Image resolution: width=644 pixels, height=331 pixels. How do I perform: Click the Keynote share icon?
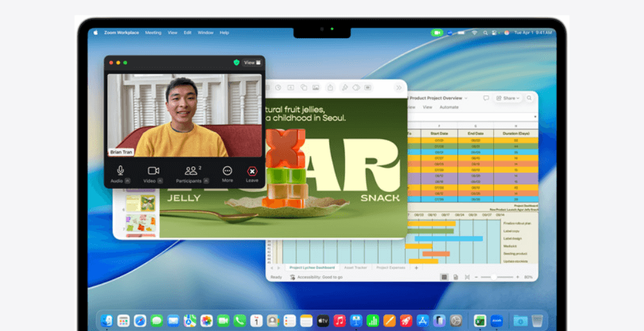330,88
